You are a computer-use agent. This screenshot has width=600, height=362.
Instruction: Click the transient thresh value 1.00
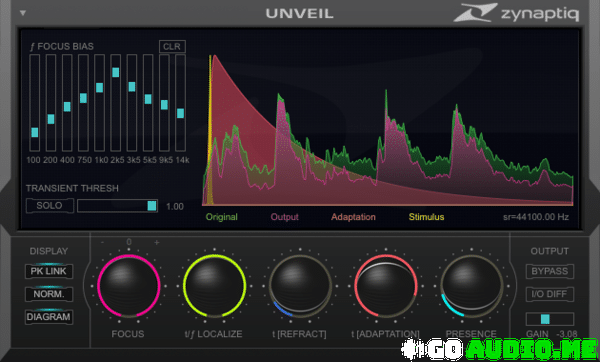(175, 207)
